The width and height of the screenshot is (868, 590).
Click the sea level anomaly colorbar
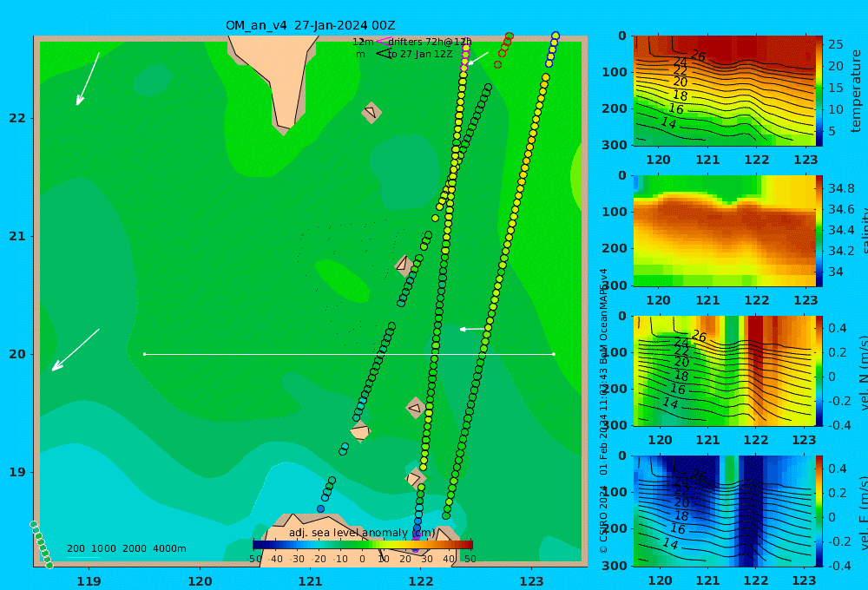[x=363, y=544]
